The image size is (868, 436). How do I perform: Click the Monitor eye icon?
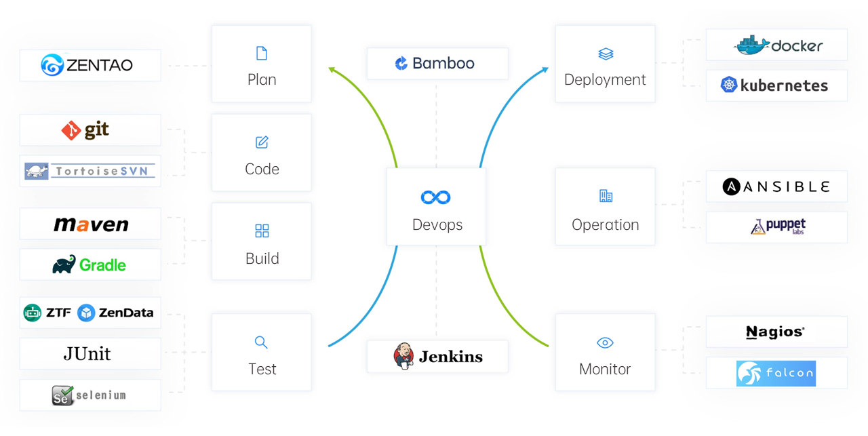pyautogui.click(x=605, y=343)
